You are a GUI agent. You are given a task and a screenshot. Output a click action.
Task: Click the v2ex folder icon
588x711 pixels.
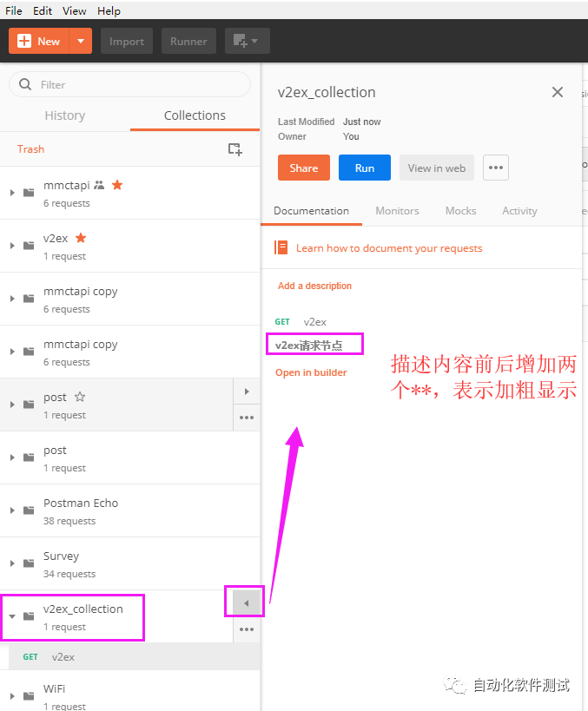(x=29, y=246)
